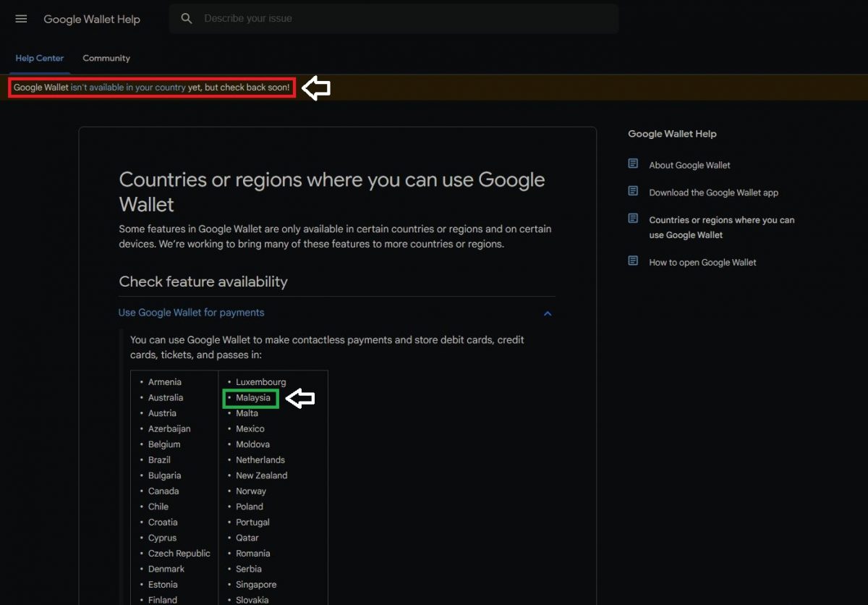Viewport: 868px width, 605px height.
Task: Open the About Google Wallet article
Action: 689,165
